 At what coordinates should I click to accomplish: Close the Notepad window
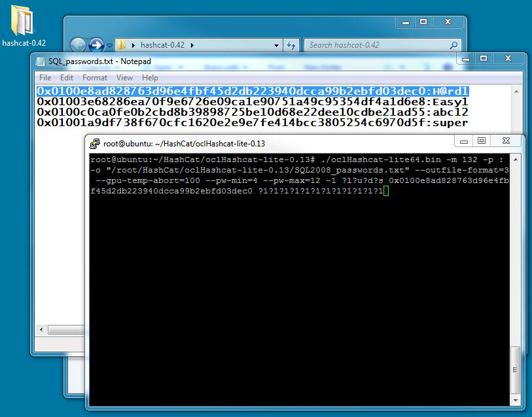tap(508, 59)
